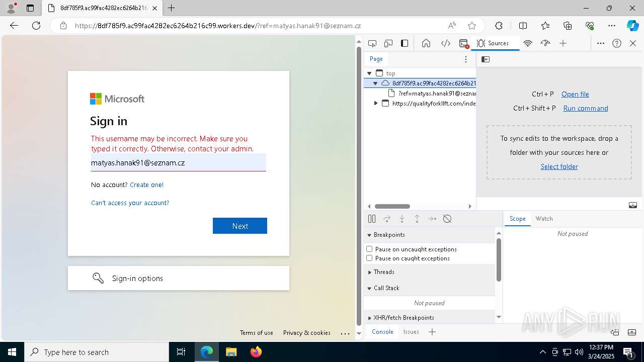
Task: Collapse the top frame tree node
Action: 370,73
